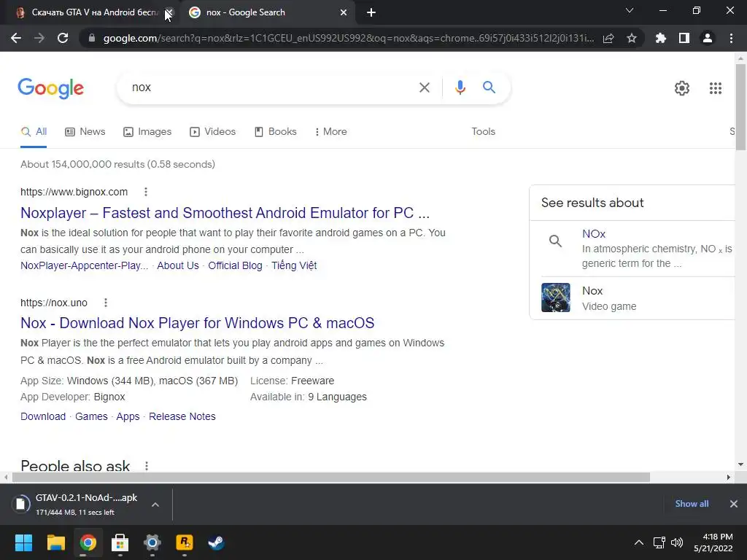Close the downloads bar
747x560 pixels.
point(734,504)
